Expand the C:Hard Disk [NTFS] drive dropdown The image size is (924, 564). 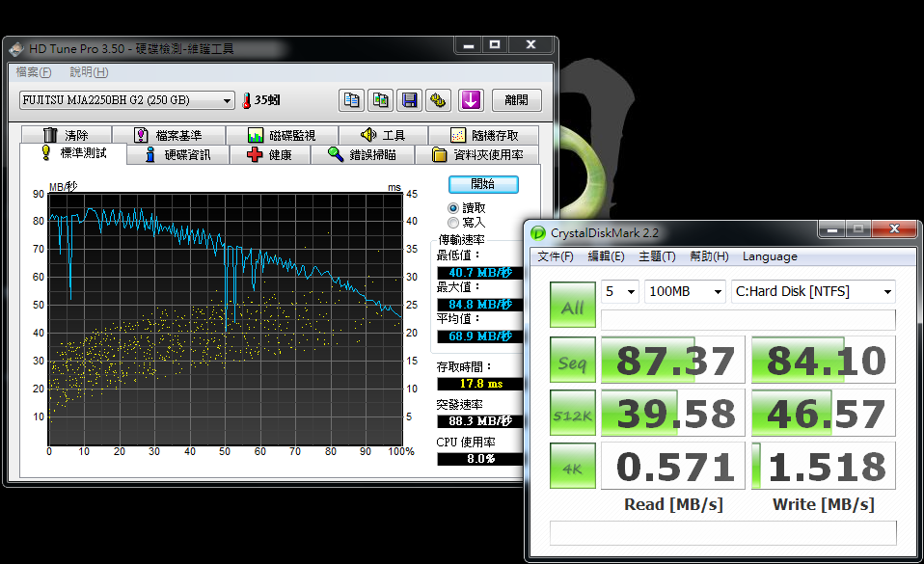click(812, 291)
